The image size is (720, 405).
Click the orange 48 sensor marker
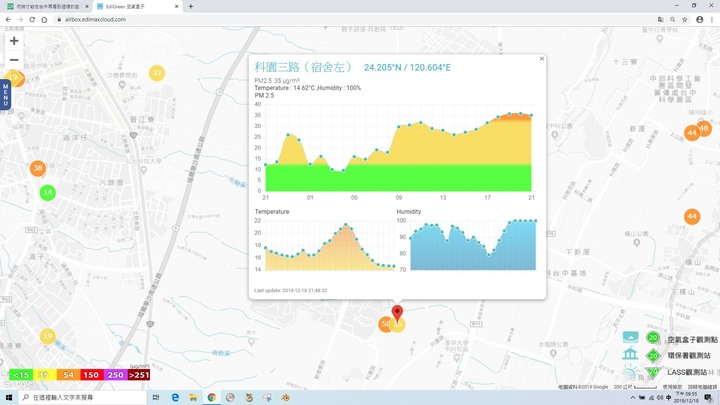click(x=704, y=128)
